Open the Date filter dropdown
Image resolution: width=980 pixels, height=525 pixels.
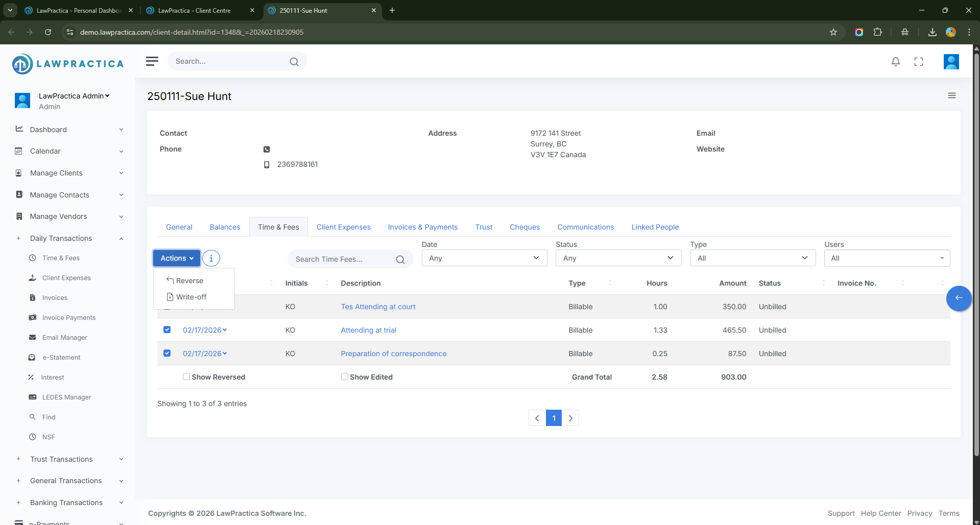click(484, 258)
